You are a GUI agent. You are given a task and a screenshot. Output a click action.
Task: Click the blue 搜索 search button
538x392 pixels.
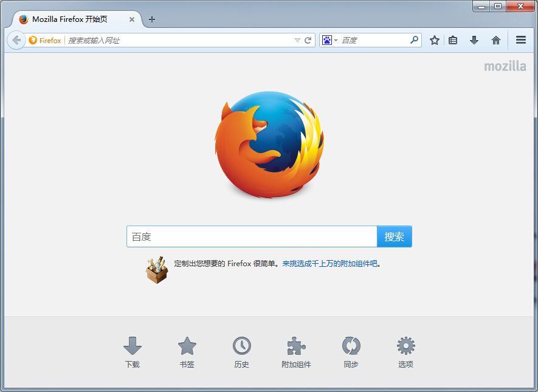click(x=394, y=236)
